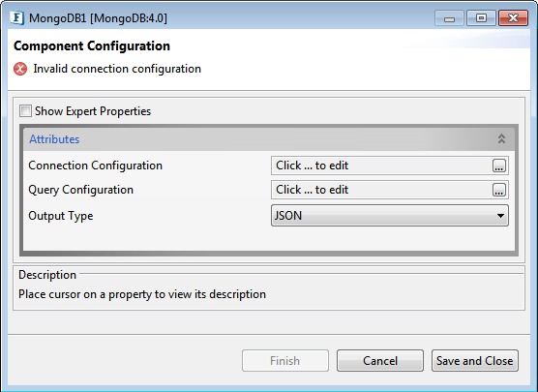Screen dimensions: 538x392
Task: Maximize the MongoDB1 dialog window
Action: pos(481,17)
